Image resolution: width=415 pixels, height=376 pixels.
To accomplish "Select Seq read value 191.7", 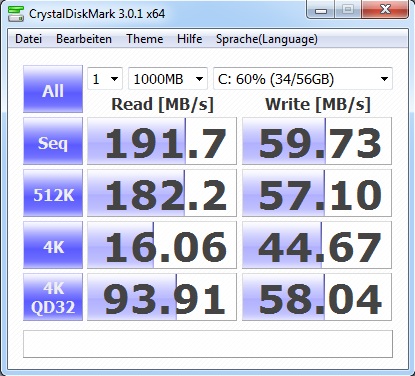I will click(x=162, y=141).
